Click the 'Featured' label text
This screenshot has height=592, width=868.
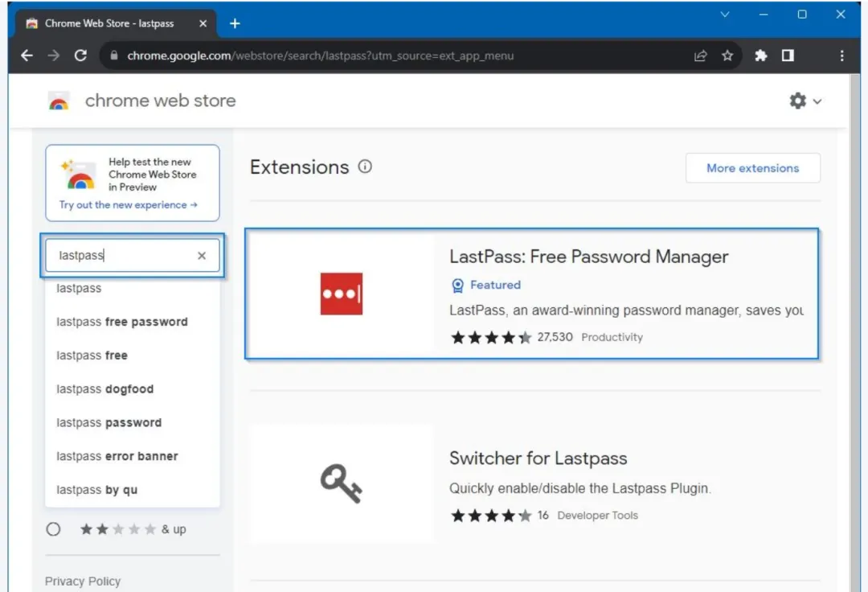click(495, 286)
